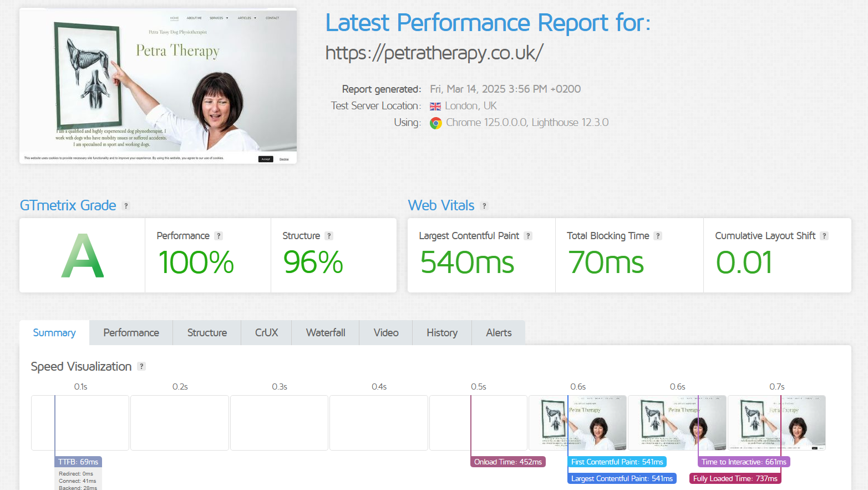The height and width of the screenshot is (490, 868).
Task: Click the Latest Performance Report for heading
Action: coord(488,23)
